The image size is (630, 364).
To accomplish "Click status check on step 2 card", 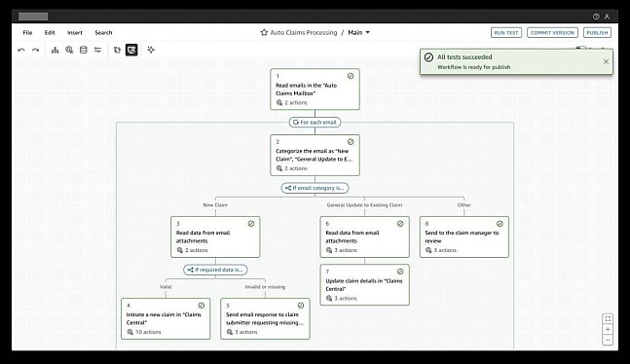I will [351, 142].
